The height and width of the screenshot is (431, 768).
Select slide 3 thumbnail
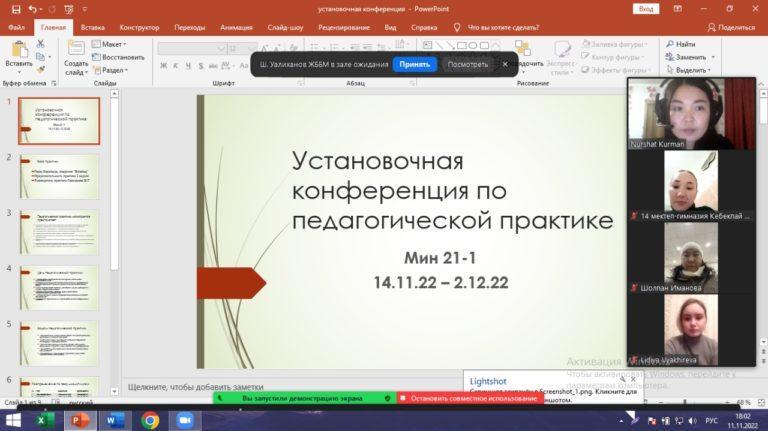pos(59,232)
